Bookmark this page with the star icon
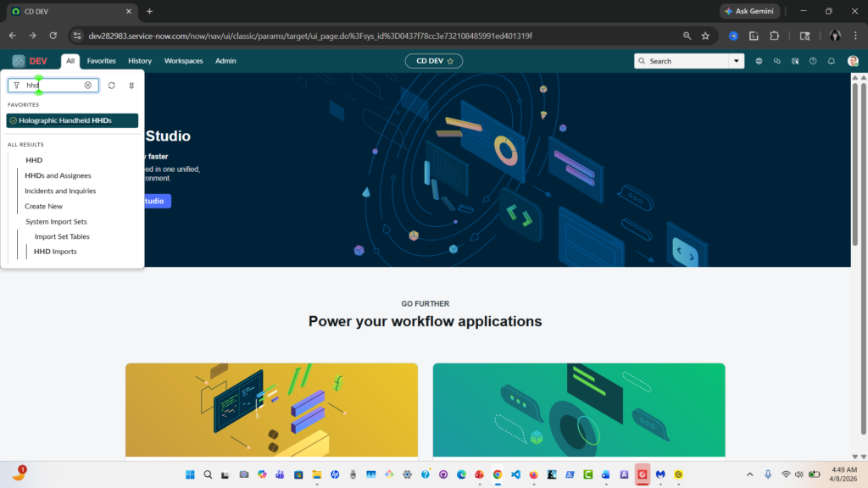Image resolution: width=868 pixels, height=488 pixels. coord(705,36)
